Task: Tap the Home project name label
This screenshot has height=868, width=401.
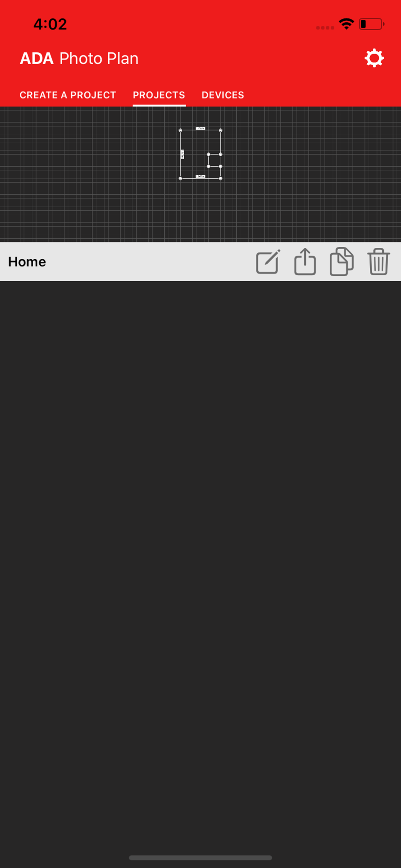Action: pos(27,262)
